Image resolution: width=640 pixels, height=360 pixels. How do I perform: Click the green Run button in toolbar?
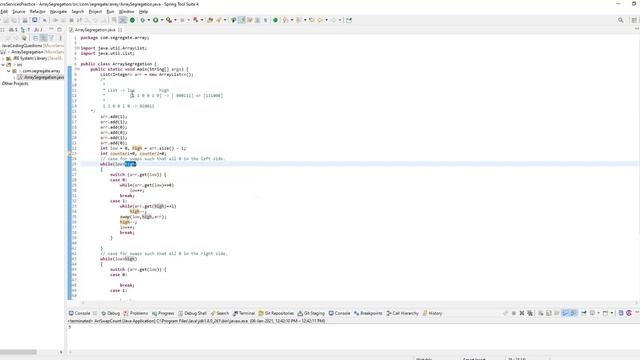[x=156, y=20]
